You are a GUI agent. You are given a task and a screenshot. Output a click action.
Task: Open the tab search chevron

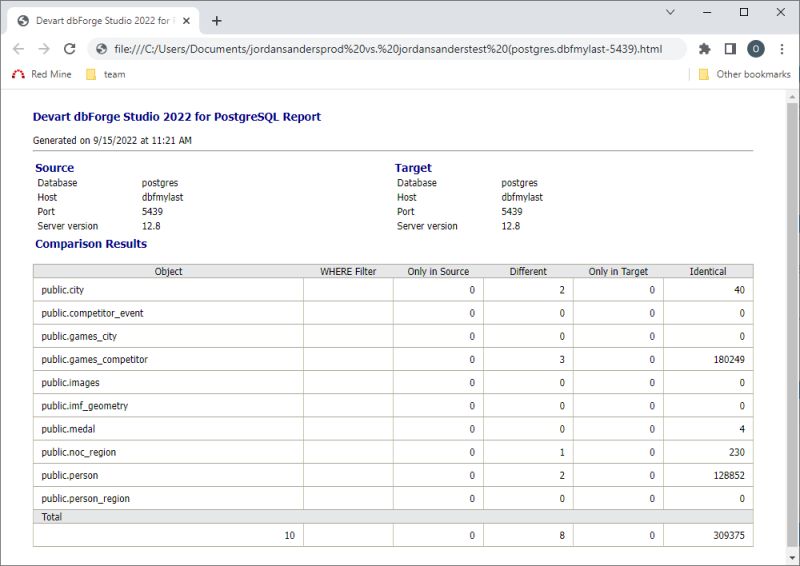pos(670,12)
